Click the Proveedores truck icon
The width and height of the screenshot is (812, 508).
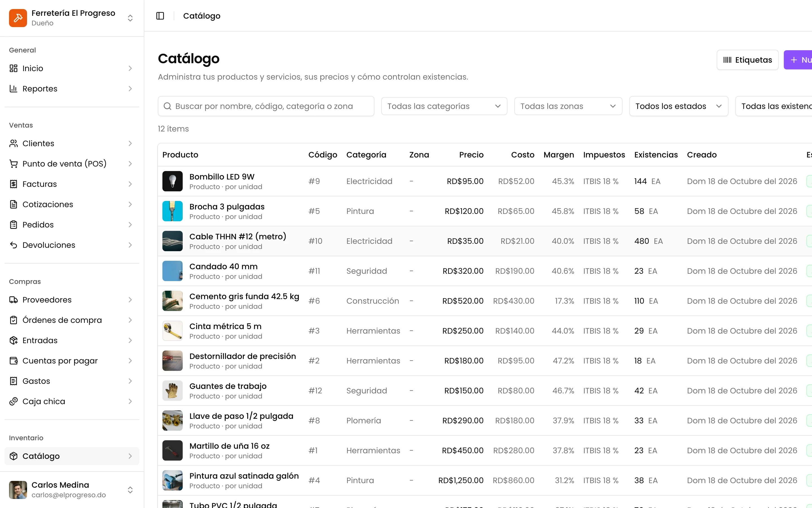click(14, 300)
